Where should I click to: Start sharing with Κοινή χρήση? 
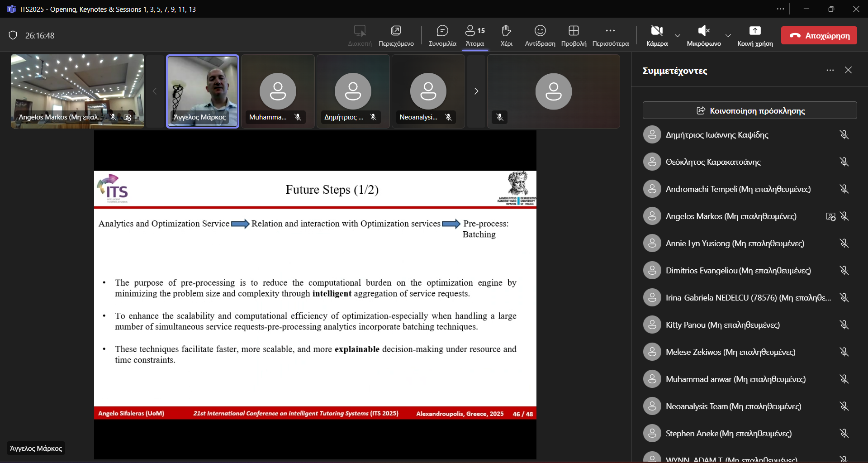[x=755, y=36]
